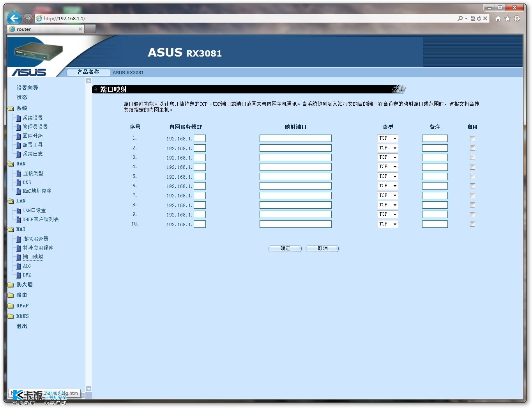Click the page icon beside 连接类型

18,174
